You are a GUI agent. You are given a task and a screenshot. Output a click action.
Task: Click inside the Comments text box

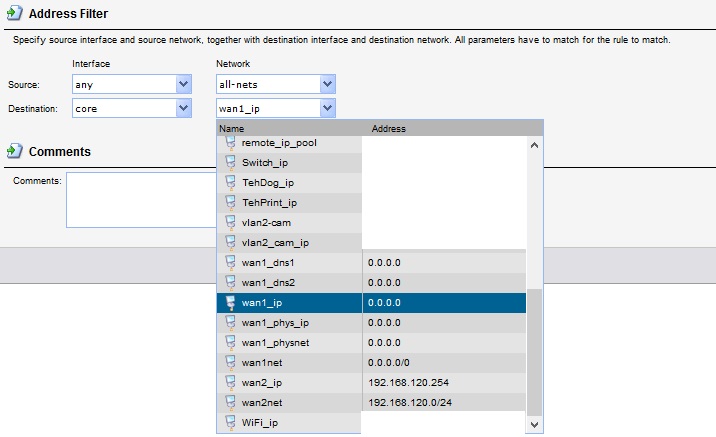tap(140, 199)
